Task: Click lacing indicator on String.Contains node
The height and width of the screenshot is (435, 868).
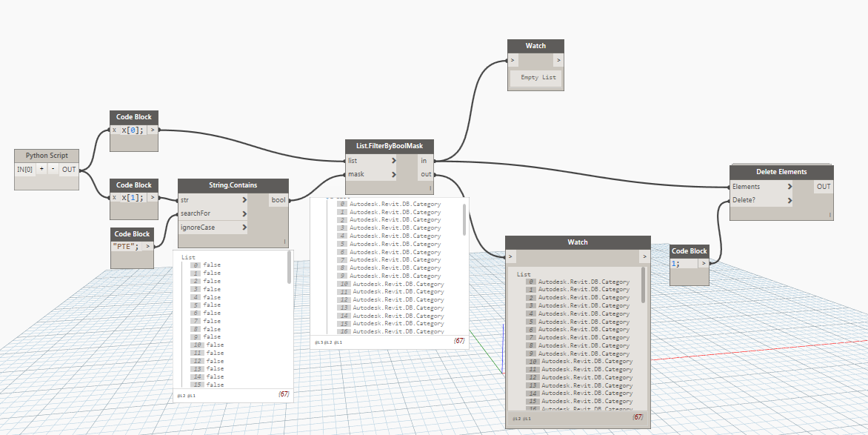Action: (x=284, y=242)
